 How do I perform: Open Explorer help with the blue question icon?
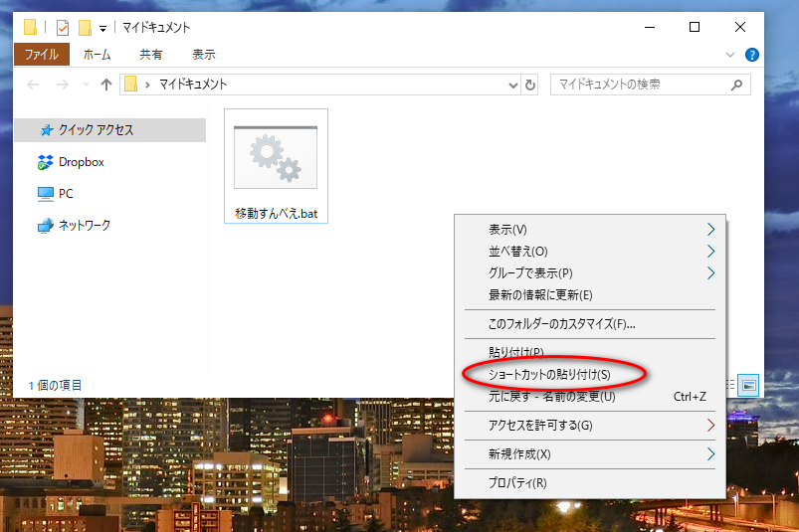752,55
